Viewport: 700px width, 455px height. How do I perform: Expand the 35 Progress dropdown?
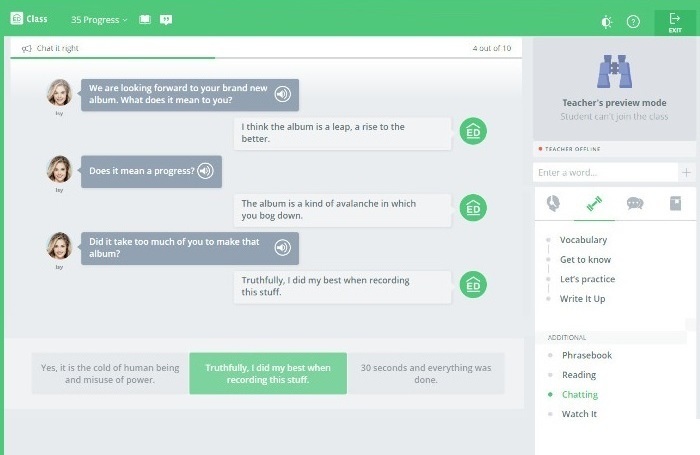tap(99, 20)
